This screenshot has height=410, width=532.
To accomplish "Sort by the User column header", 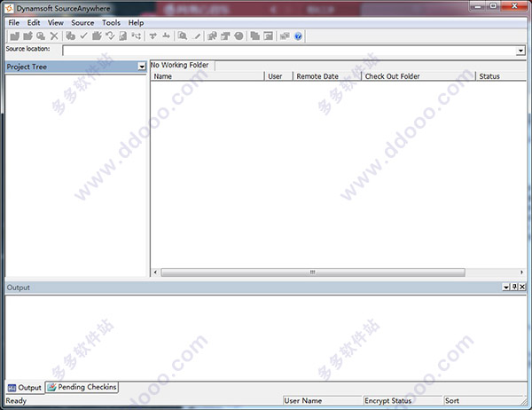I will [x=278, y=76].
